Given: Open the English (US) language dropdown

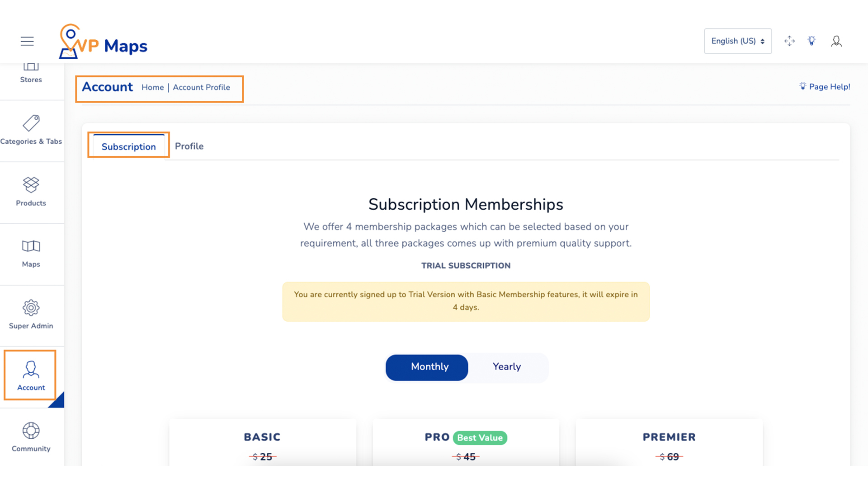Looking at the screenshot, I should click(738, 41).
